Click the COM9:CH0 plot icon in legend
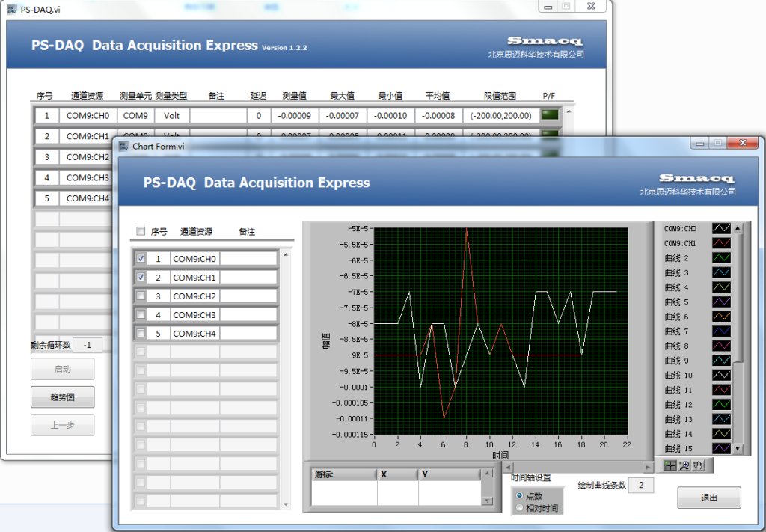The image size is (766, 532). 721,229
